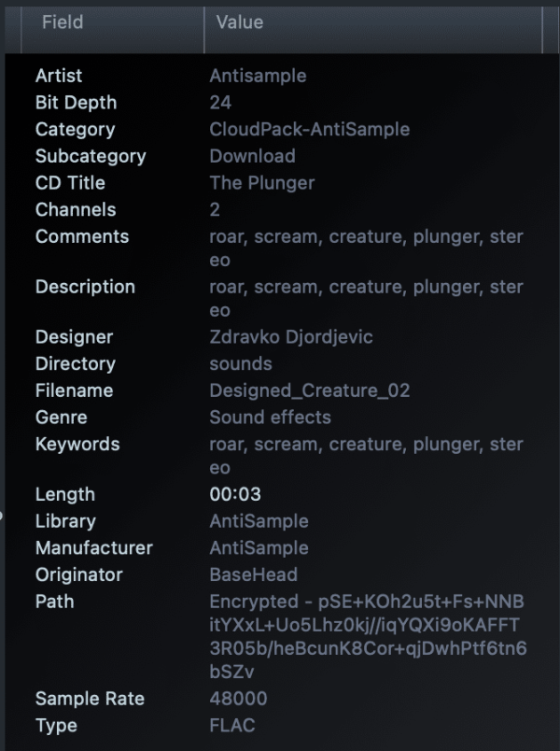Viewport: 560px width, 751px height.
Task: Click the Originator value BaseHead
Action: (253, 574)
